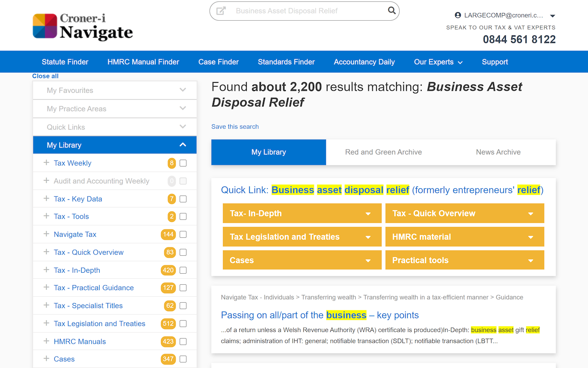Click the plus icon beside Cases
Screen dimensions: 588x368
click(x=46, y=359)
